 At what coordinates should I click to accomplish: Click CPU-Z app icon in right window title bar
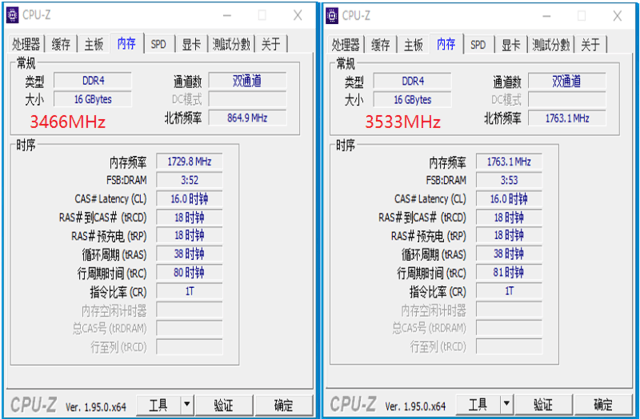tap(332, 16)
